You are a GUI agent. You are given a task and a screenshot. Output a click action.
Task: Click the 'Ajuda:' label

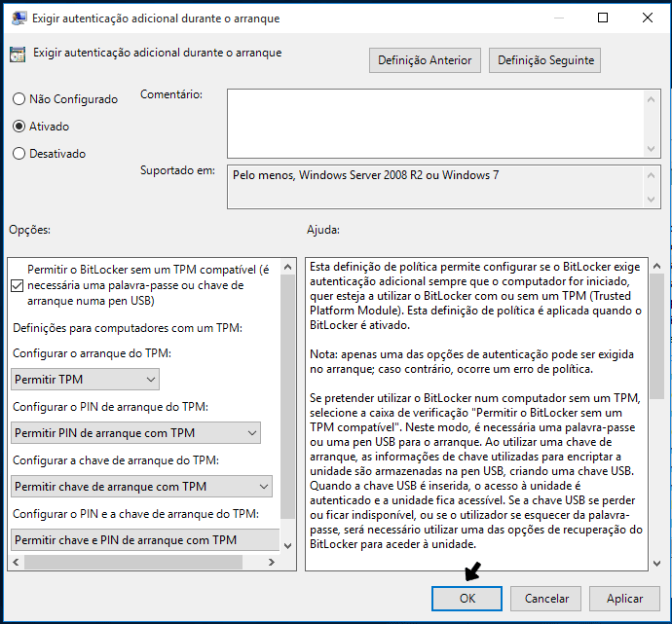coord(323,230)
